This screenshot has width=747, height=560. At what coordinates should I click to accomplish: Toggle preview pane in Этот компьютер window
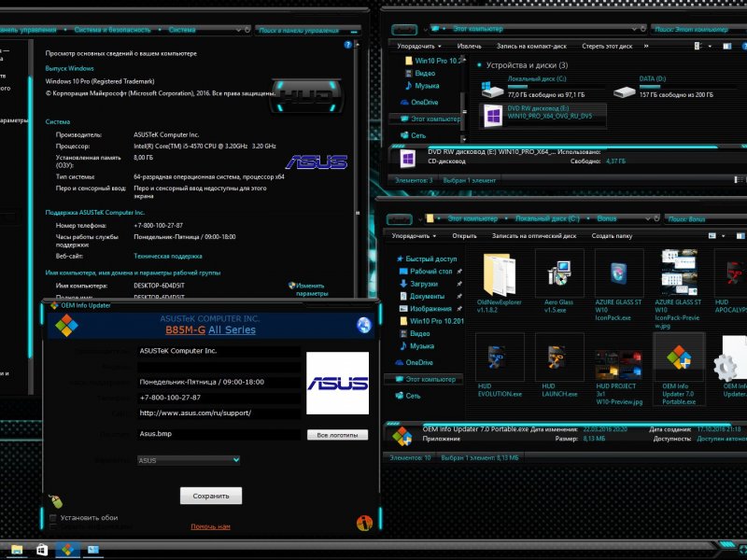[x=727, y=46]
